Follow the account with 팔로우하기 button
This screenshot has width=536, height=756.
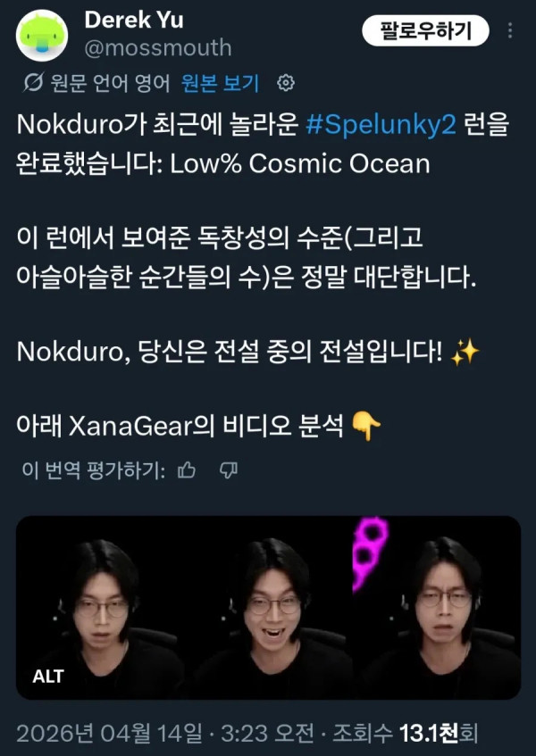click(x=425, y=31)
